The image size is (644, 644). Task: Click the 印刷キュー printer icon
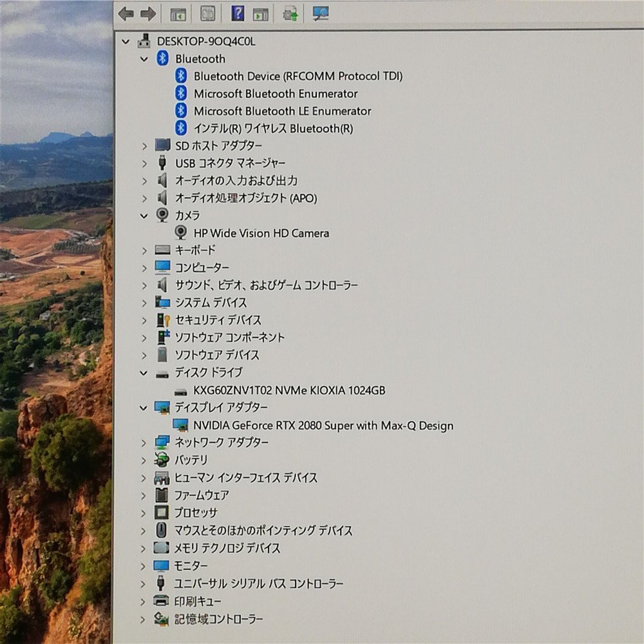pyautogui.click(x=161, y=600)
